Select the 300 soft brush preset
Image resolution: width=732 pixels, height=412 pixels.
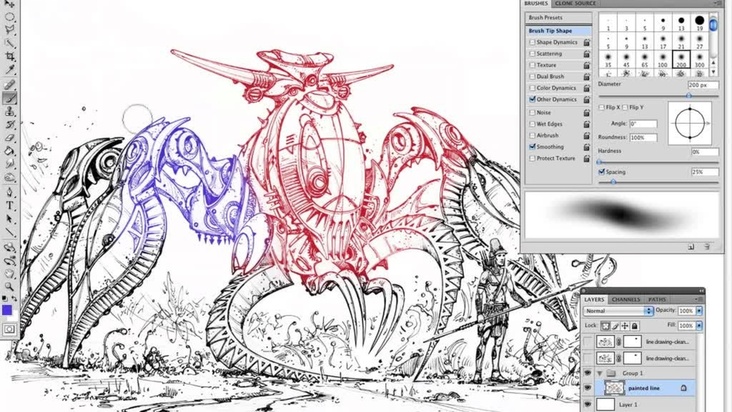tap(699, 60)
